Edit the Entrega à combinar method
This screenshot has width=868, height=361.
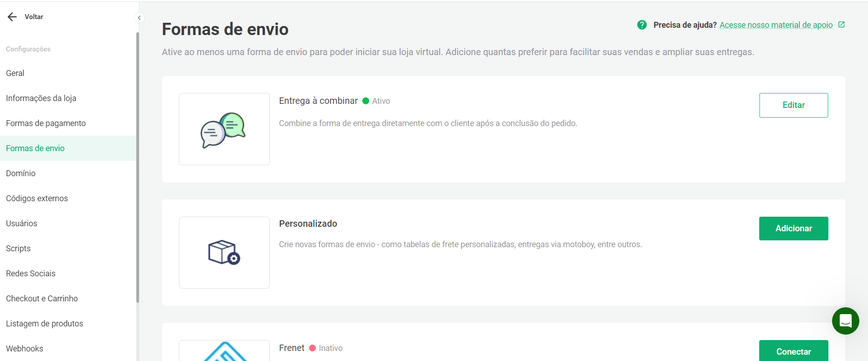793,105
